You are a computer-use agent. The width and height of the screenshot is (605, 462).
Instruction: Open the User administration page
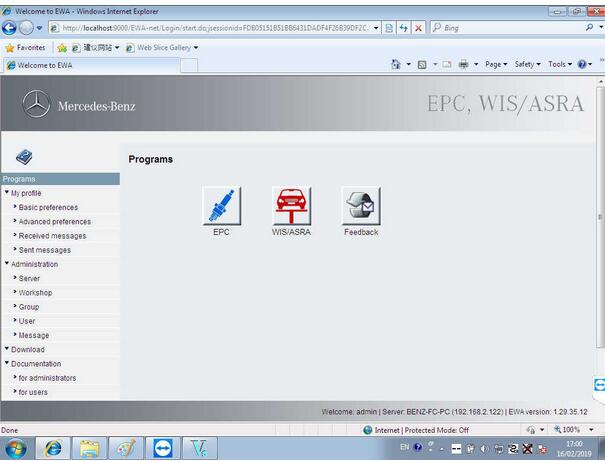point(27,321)
